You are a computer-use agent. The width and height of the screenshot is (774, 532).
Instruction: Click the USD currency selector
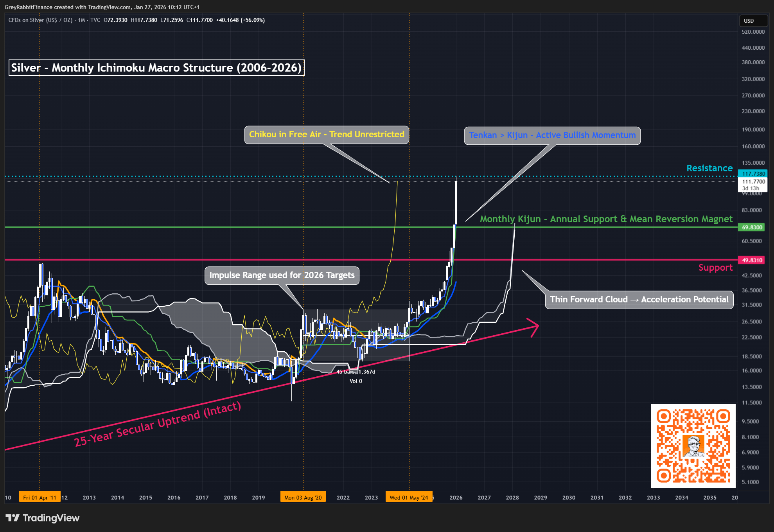click(x=753, y=21)
